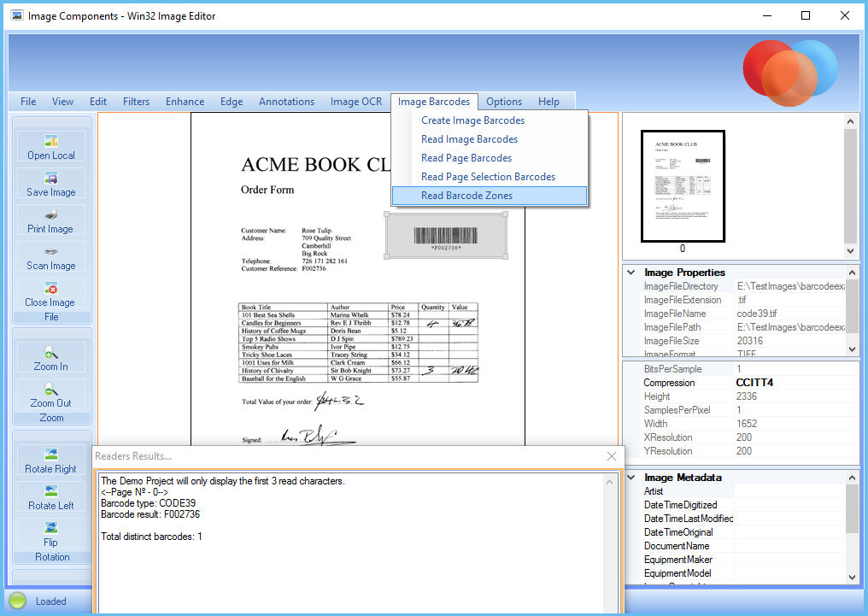Choose Read Page Selection Barcodes

490,177
